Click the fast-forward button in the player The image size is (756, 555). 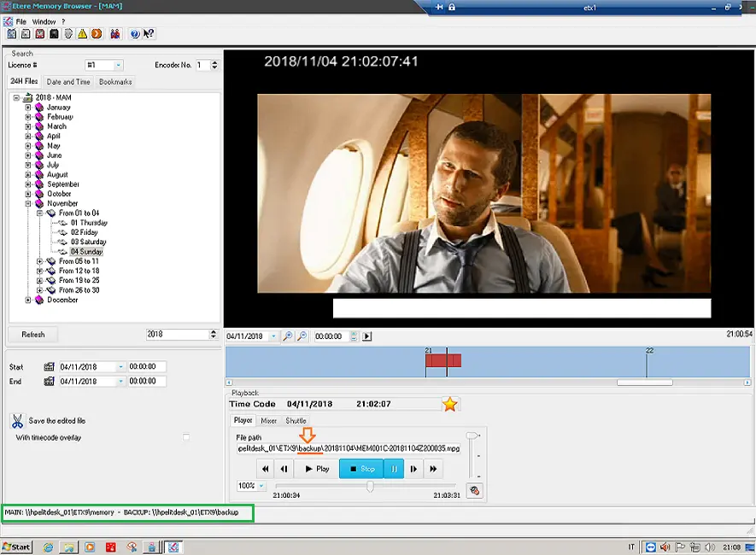(x=433, y=469)
